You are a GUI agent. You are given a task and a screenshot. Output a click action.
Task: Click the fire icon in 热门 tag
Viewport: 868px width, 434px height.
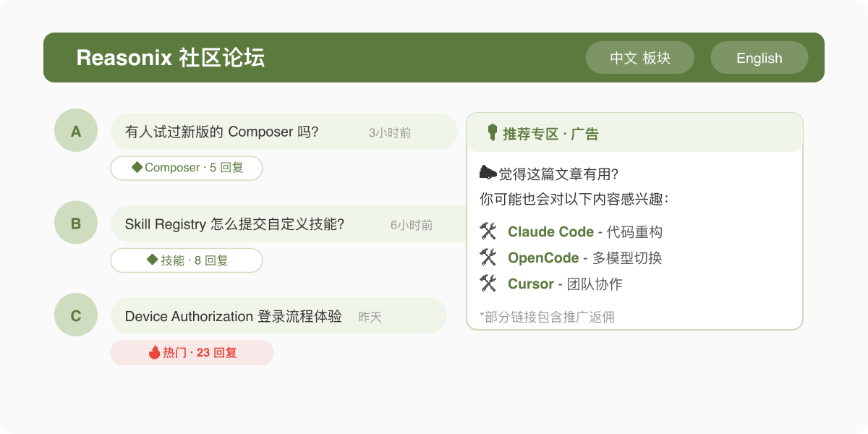[154, 352]
